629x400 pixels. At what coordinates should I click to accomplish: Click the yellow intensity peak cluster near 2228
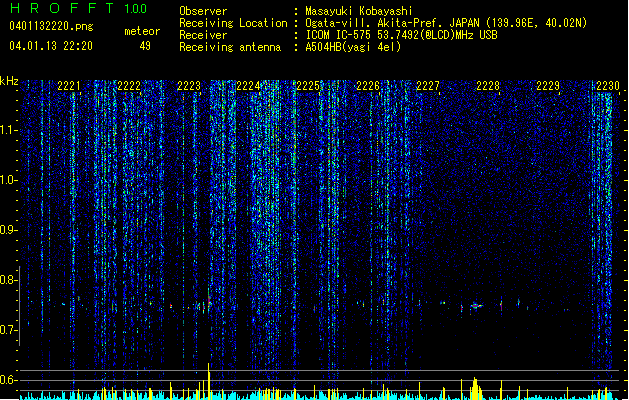tap(476, 387)
